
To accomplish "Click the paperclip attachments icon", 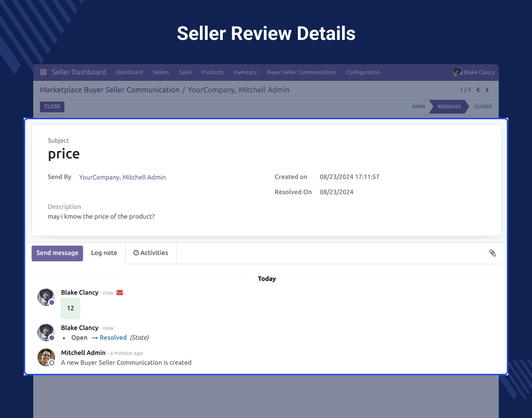I will pyautogui.click(x=492, y=253).
